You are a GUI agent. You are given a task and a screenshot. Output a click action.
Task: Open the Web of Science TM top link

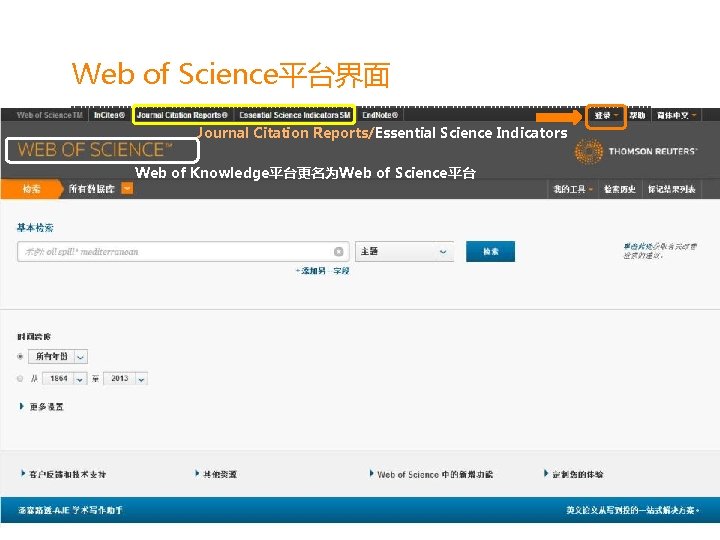point(50,115)
